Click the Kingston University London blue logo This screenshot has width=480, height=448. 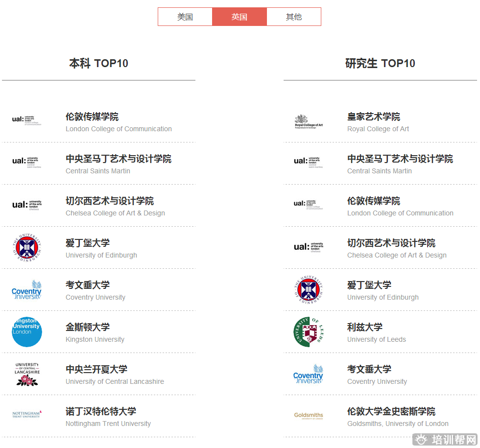coord(27,332)
